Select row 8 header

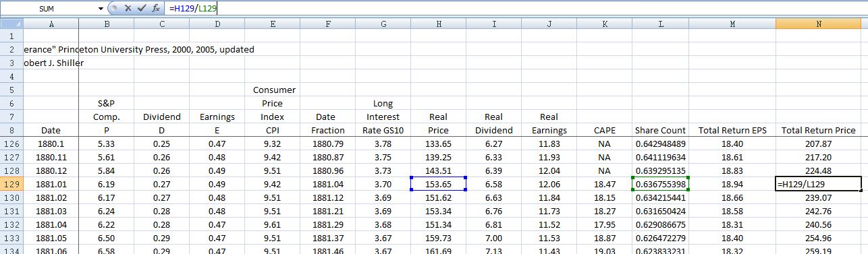[11, 130]
